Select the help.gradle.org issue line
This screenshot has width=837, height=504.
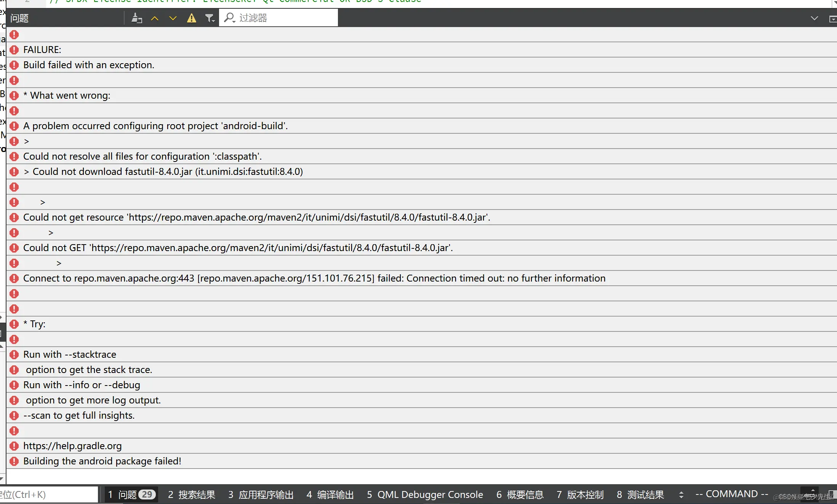point(72,446)
